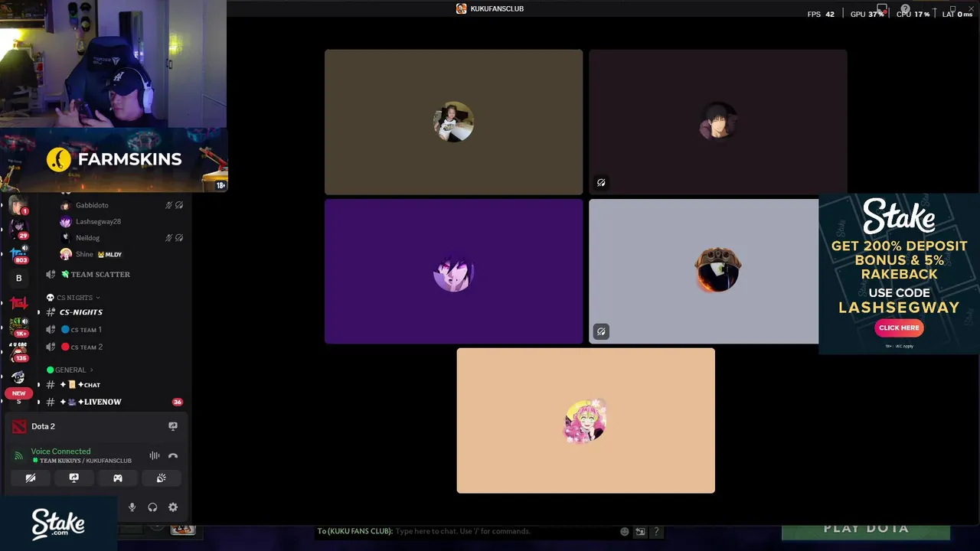Image resolution: width=980 pixels, height=551 pixels.
Task: Open user settings gear icon
Action: coord(173,507)
